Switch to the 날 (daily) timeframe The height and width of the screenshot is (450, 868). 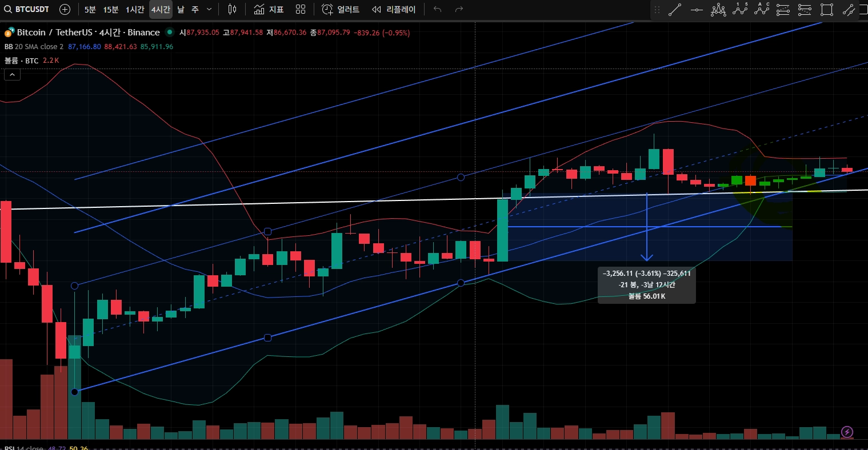181,9
